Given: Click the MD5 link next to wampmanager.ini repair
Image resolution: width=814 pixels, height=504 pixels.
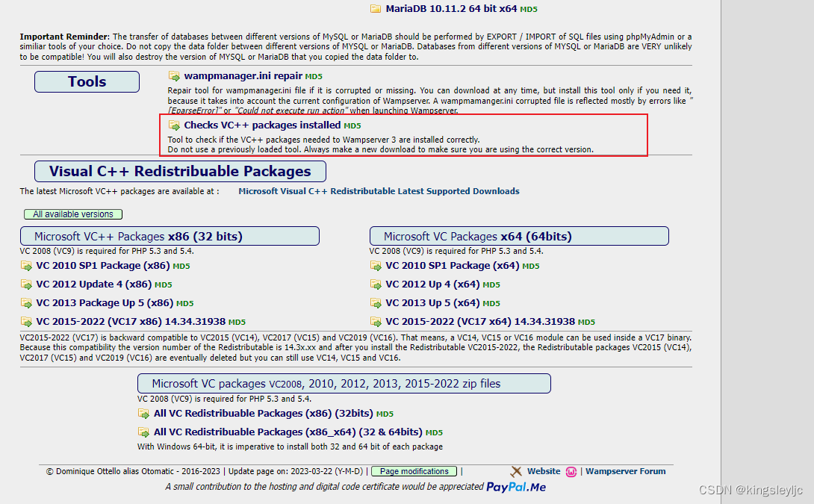Looking at the screenshot, I should tap(312, 76).
